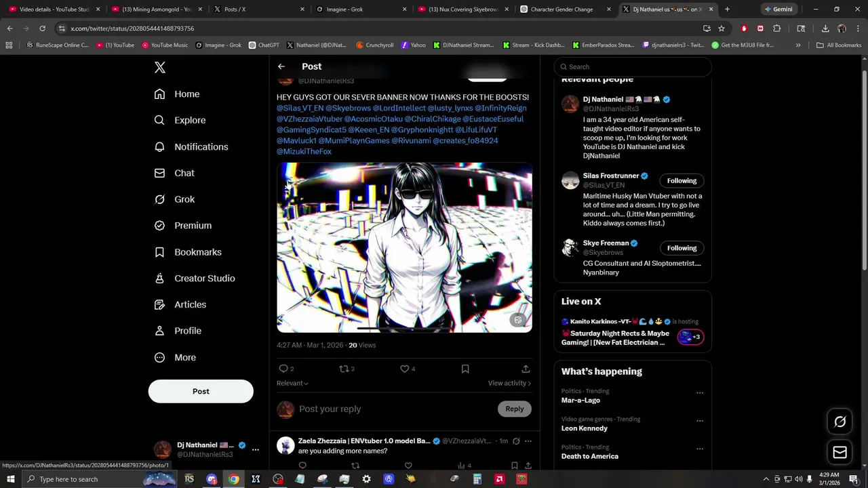Expand the Relevant replies sort dropdown
Screen dimensions: 868x488
click(x=292, y=383)
